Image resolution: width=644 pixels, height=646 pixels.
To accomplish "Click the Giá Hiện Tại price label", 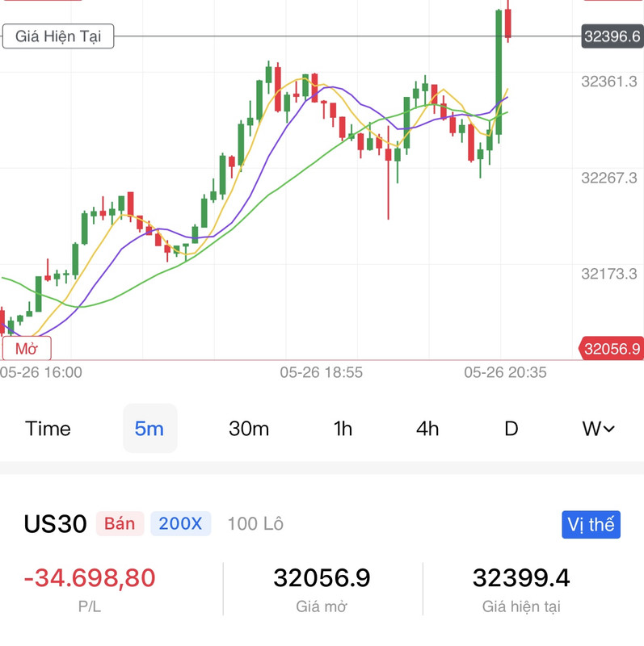I will (x=58, y=36).
